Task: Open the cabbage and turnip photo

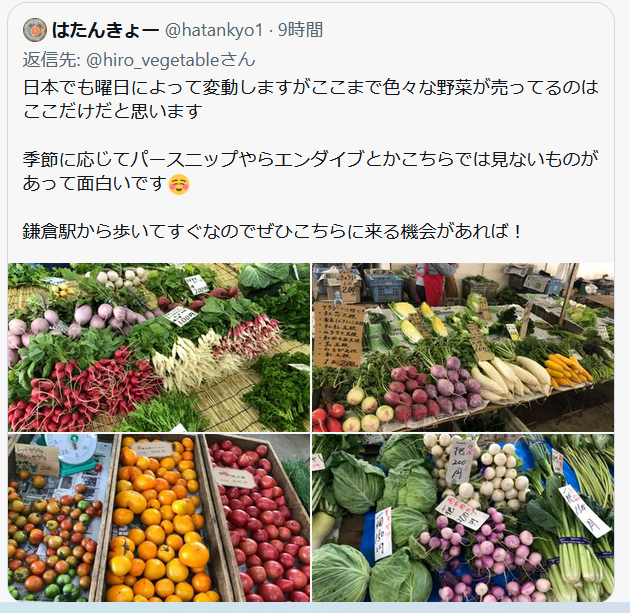Action: pyautogui.click(x=463, y=517)
